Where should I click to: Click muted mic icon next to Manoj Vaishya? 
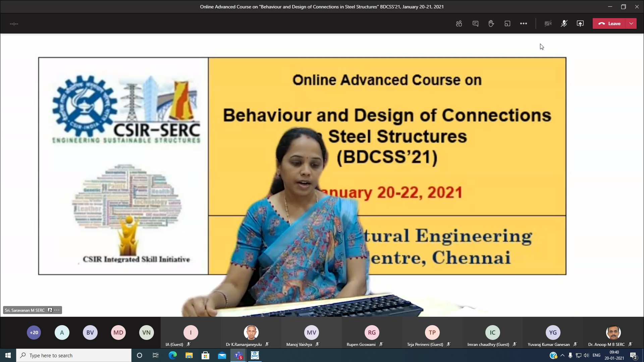click(317, 344)
